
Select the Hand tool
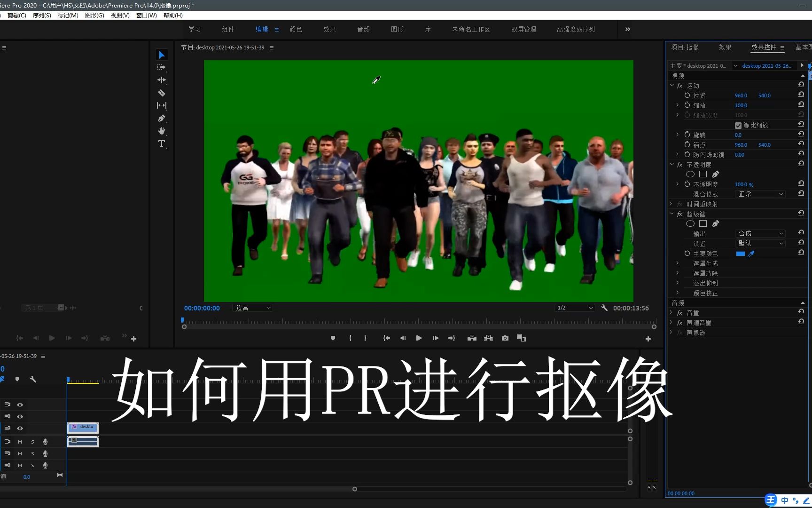[162, 131]
